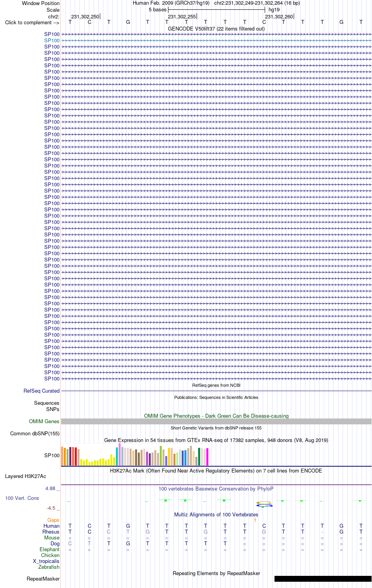Click the OMIM Genes track label
372x588 pixels.
tap(44, 421)
